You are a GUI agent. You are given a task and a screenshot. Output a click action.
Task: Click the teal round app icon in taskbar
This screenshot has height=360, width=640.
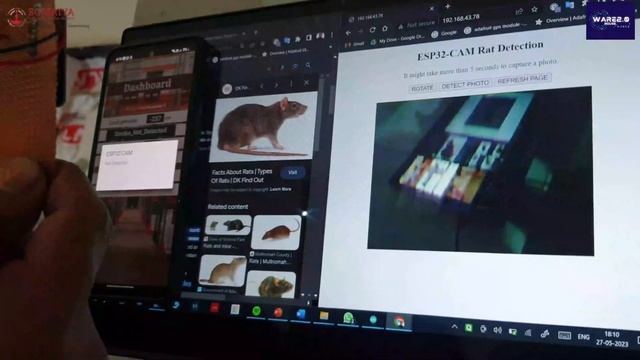[x=373, y=320]
